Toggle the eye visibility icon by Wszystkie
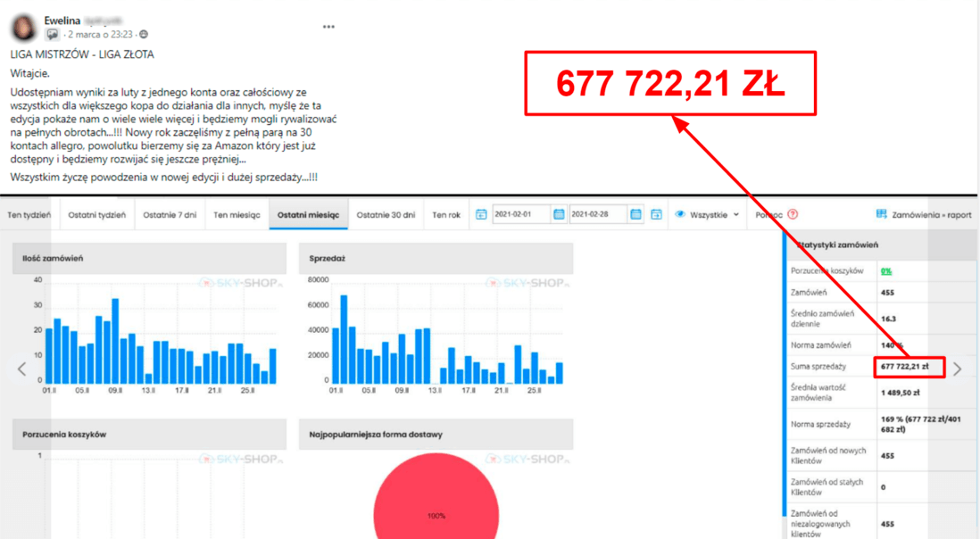Screen dimensions: 980x539 click(680, 214)
